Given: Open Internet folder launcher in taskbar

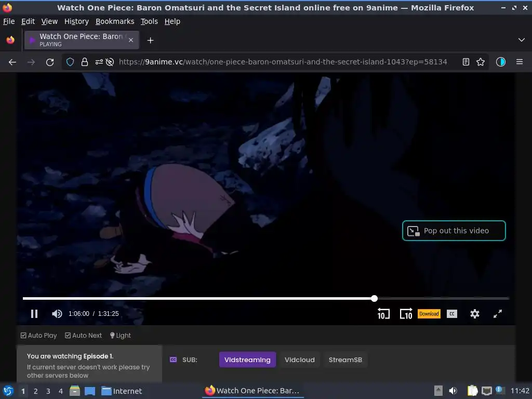Looking at the screenshot, I should [x=122, y=391].
